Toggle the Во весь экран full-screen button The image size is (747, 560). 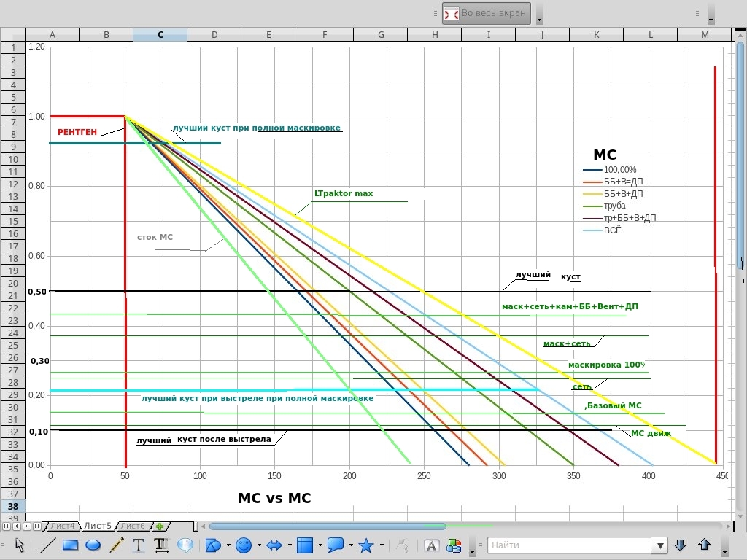tap(486, 13)
